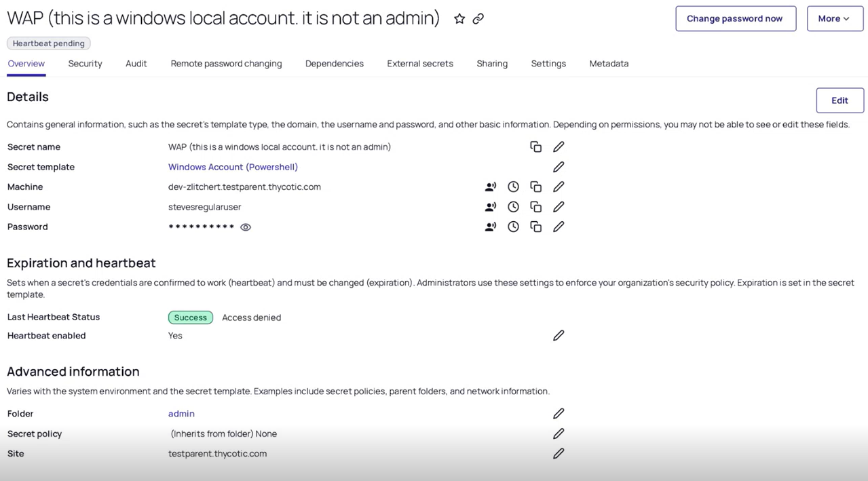The width and height of the screenshot is (868, 481).
Task: Open the Windows Account (Powershell) template link
Action: [x=233, y=167]
